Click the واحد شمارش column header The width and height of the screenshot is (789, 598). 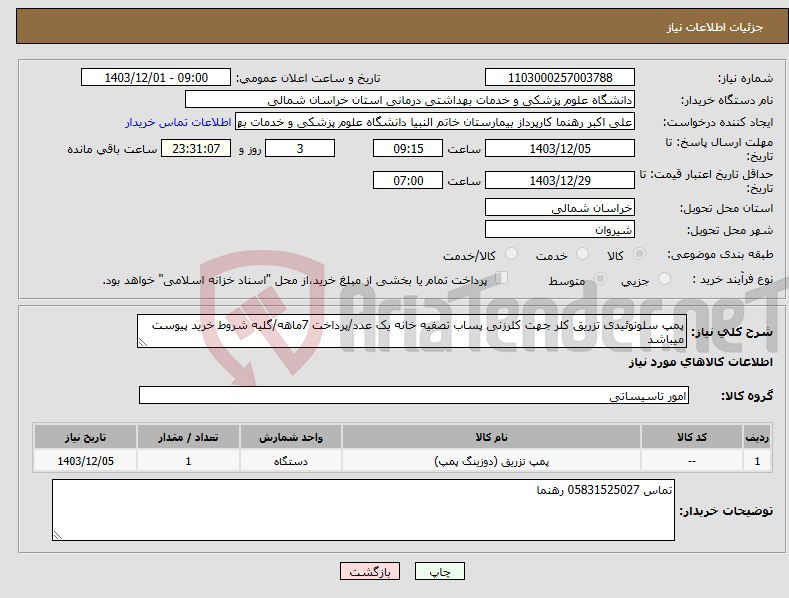291,437
